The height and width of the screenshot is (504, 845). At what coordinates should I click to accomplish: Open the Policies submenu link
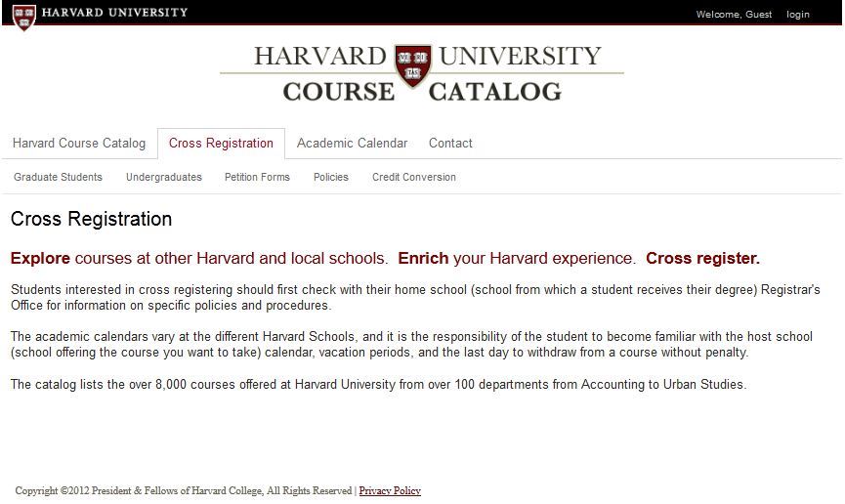point(331,178)
